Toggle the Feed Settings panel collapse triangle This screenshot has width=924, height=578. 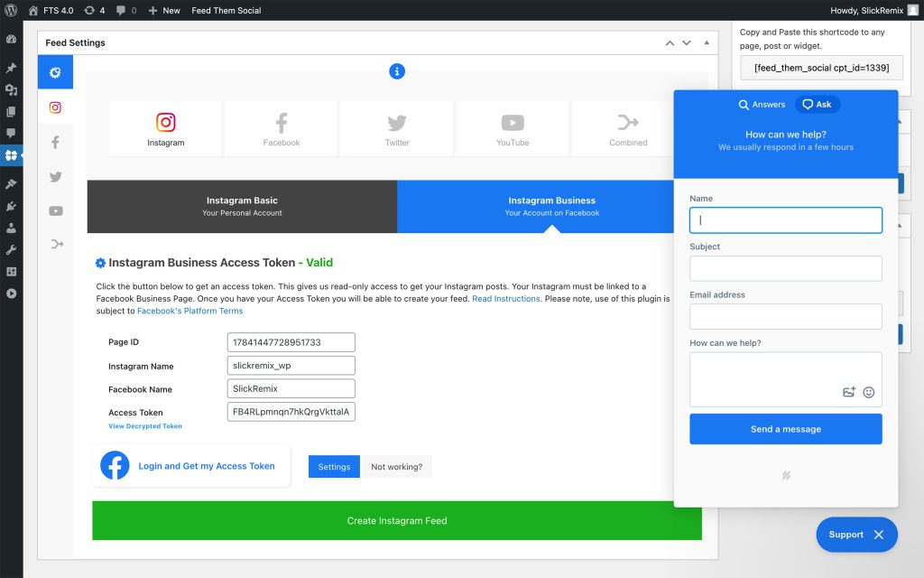707,42
